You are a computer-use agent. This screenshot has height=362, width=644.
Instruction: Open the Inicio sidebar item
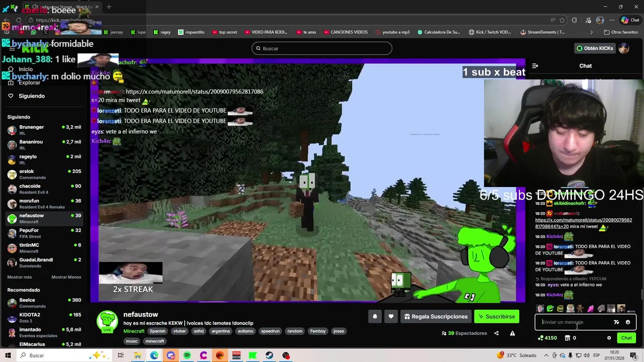pyautogui.click(x=26, y=69)
